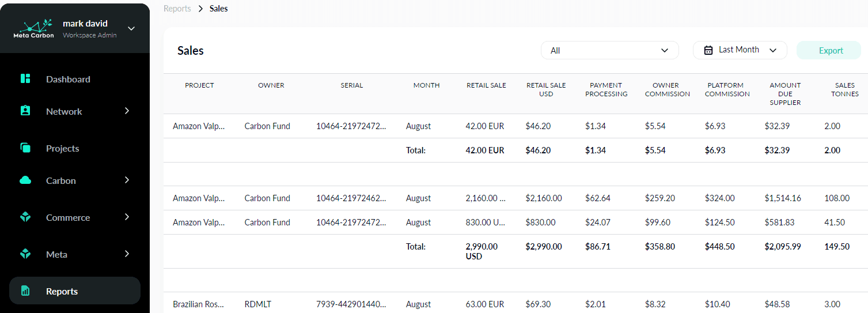Click the Meta icon in sidebar

[x=25, y=254]
